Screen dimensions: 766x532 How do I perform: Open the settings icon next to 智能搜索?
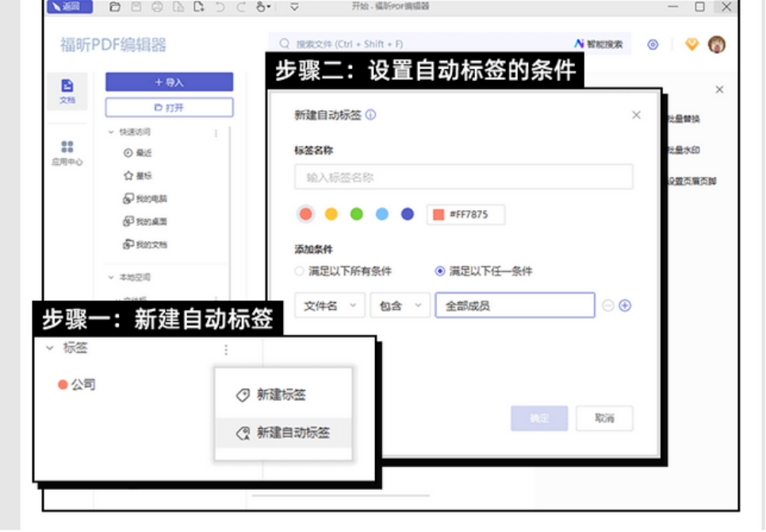653,45
